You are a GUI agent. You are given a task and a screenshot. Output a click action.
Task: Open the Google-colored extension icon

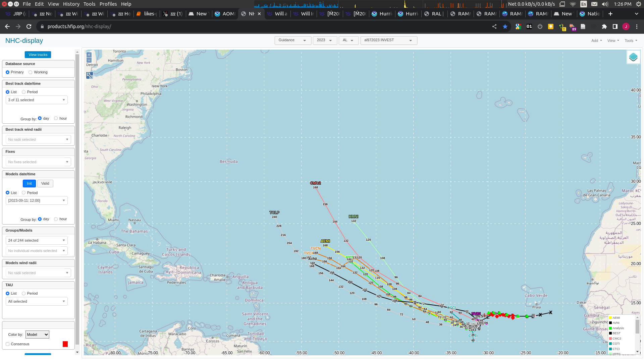pos(518,26)
